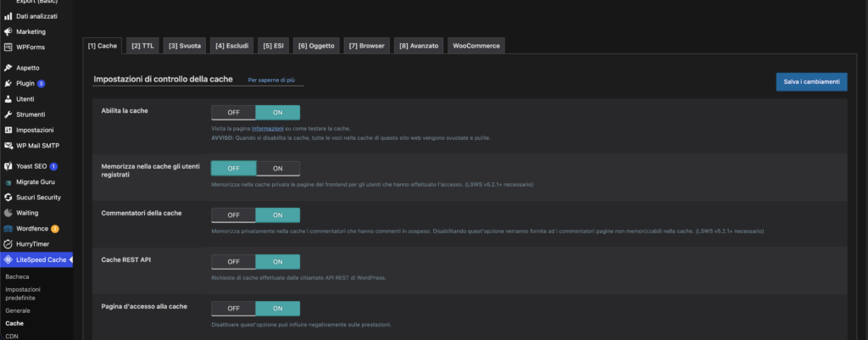
Task: Open the [7] Browser tab
Action: [x=366, y=46]
